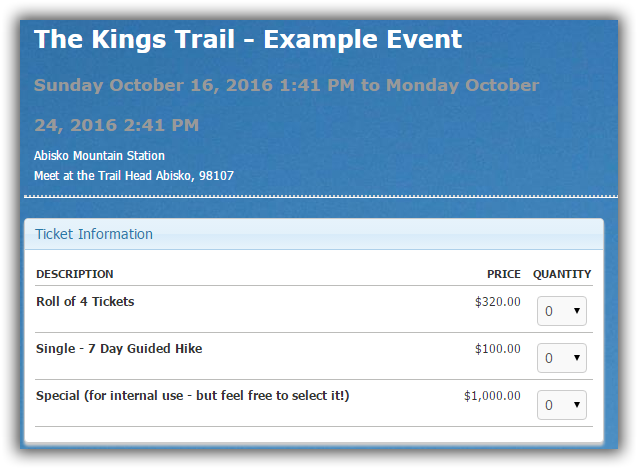Click The Kings Trail event title
Screen dimensions: 638x469
(247, 40)
